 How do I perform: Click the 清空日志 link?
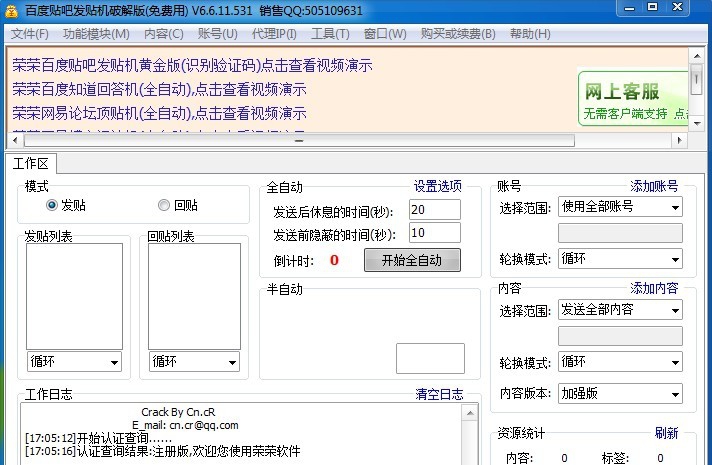439,394
